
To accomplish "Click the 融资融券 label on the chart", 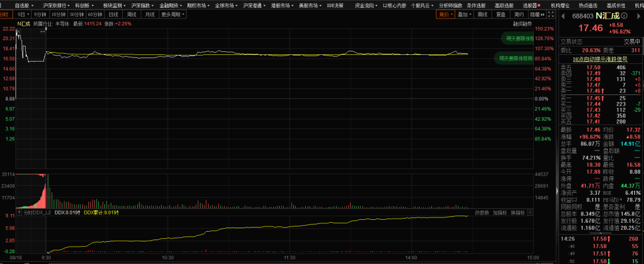I will click(522, 24).
